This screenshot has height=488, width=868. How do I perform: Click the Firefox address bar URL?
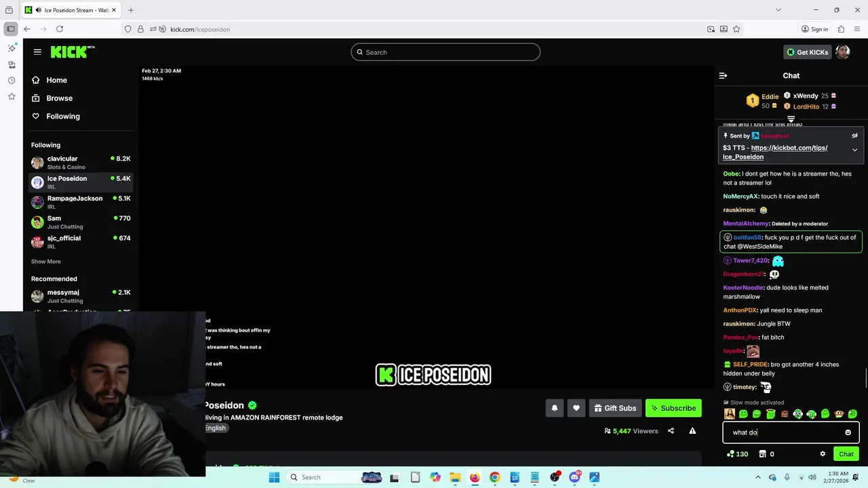[199, 29]
